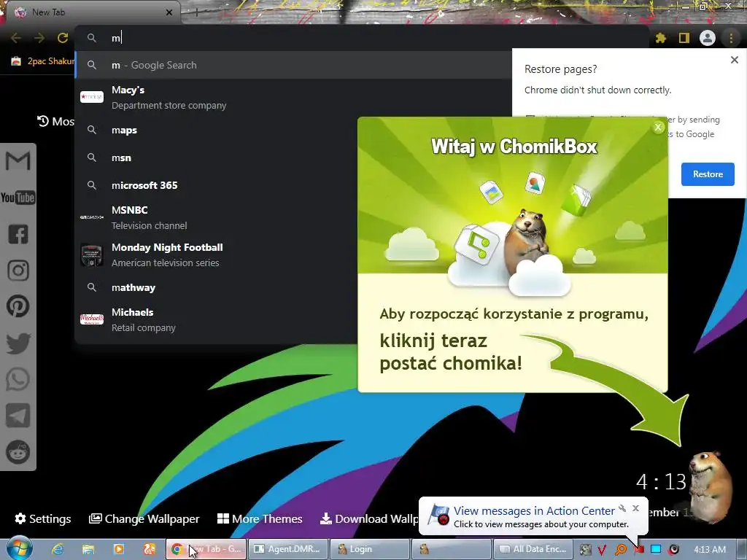Screen dimensions: 747x560
Task: Click Download Wallpaper
Action: [x=370, y=518]
